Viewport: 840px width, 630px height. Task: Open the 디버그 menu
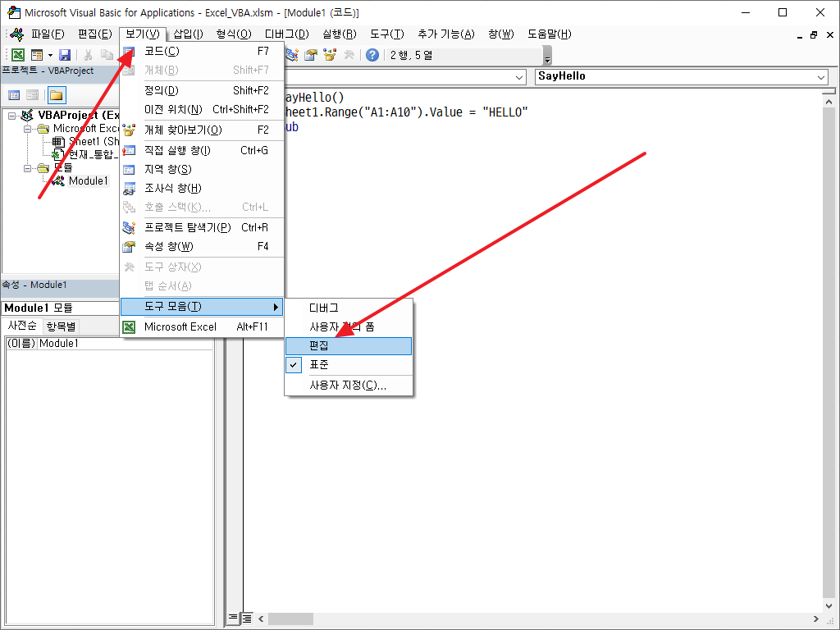point(287,34)
